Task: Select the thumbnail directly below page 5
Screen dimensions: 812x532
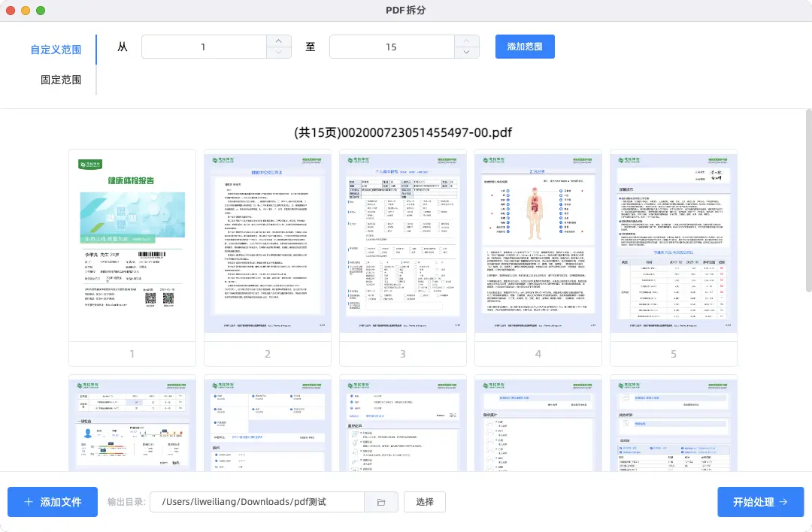Action: [x=673, y=423]
